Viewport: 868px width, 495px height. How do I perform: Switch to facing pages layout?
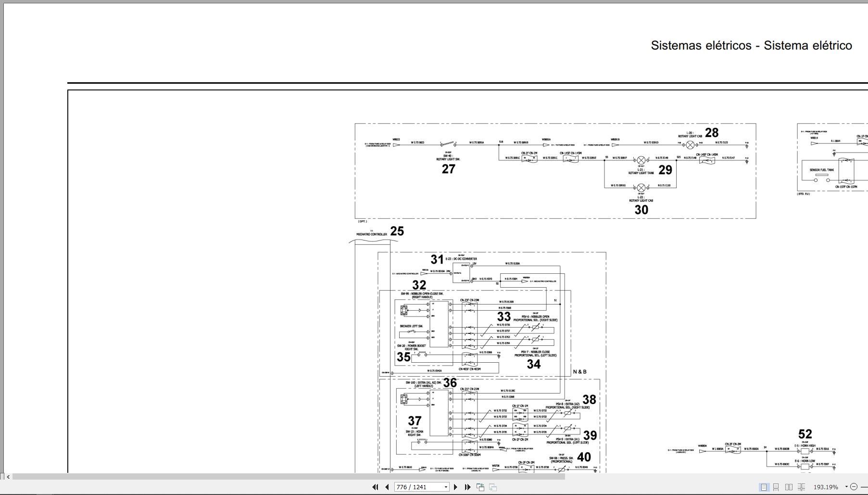pyautogui.click(x=789, y=487)
